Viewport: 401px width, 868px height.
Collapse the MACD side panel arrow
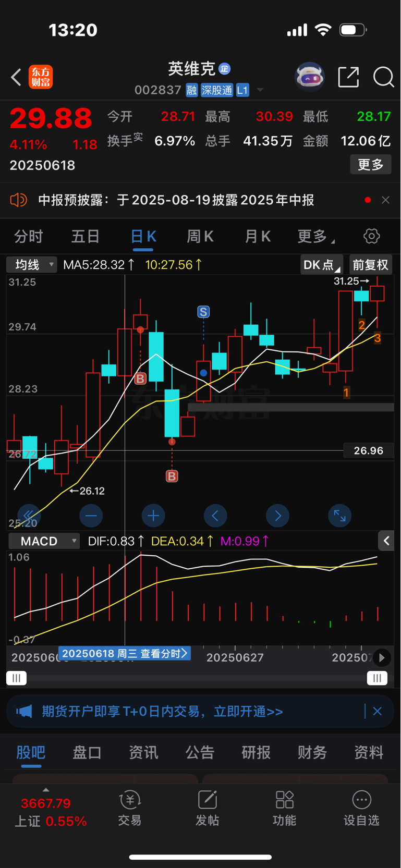386,541
